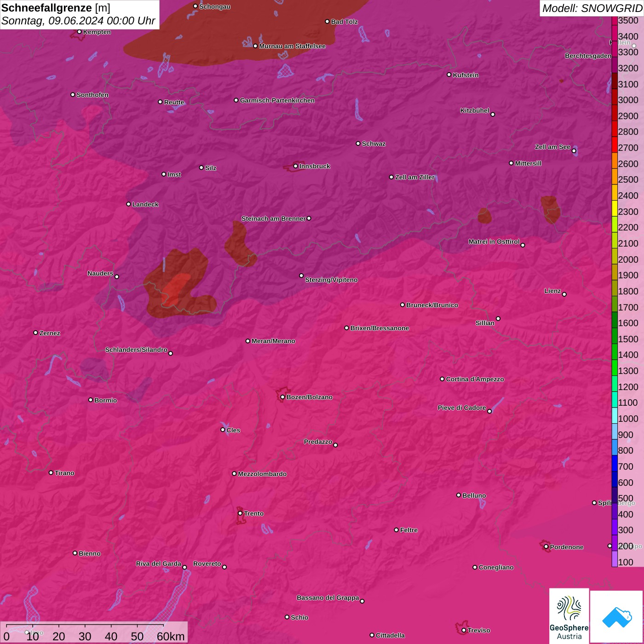Click the Steinach am Brenner label
The width and height of the screenshot is (644, 644).
274,218
